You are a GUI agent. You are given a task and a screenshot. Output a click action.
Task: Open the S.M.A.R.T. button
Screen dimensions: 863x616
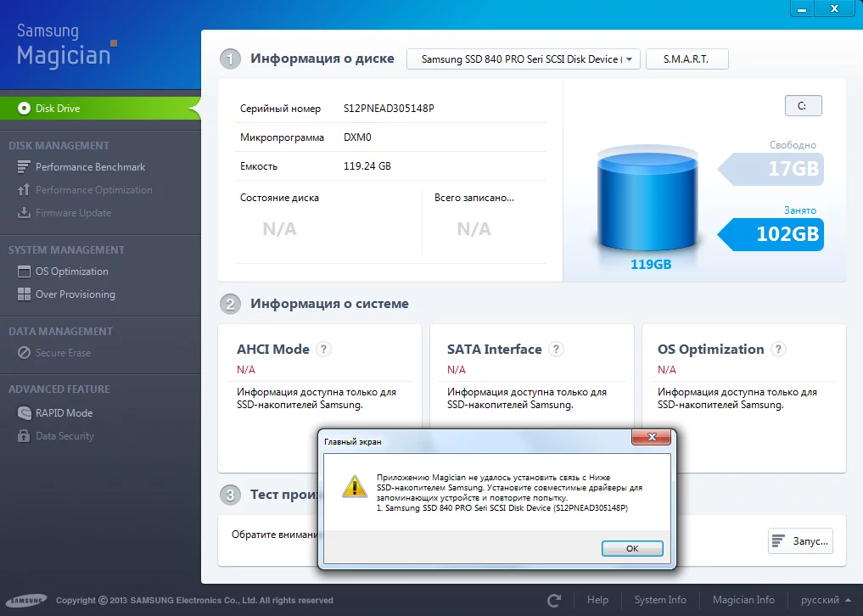tap(686, 59)
